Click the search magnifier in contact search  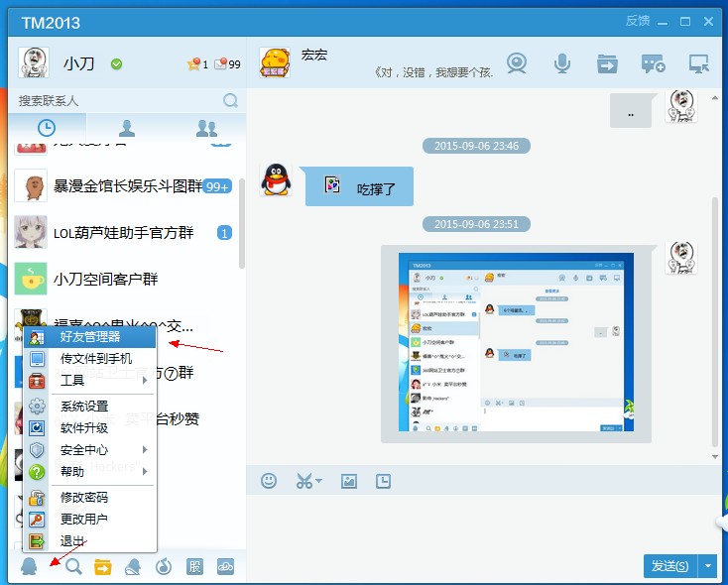click(230, 100)
